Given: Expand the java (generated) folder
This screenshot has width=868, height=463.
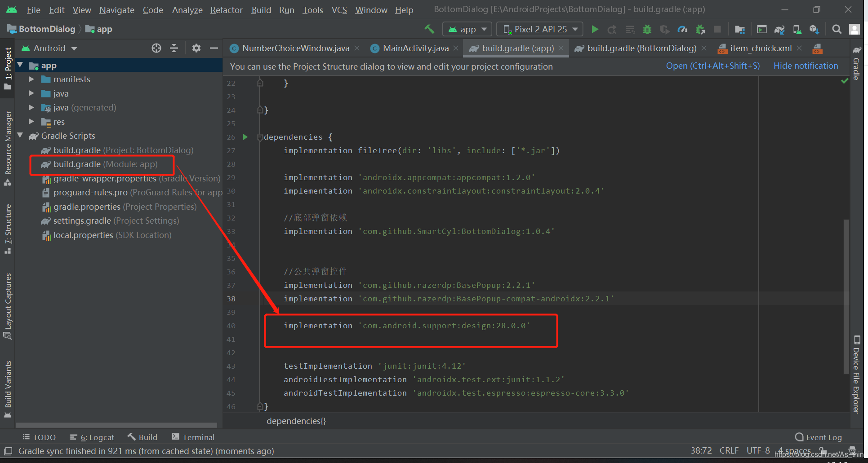Looking at the screenshot, I should pyautogui.click(x=31, y=107).
